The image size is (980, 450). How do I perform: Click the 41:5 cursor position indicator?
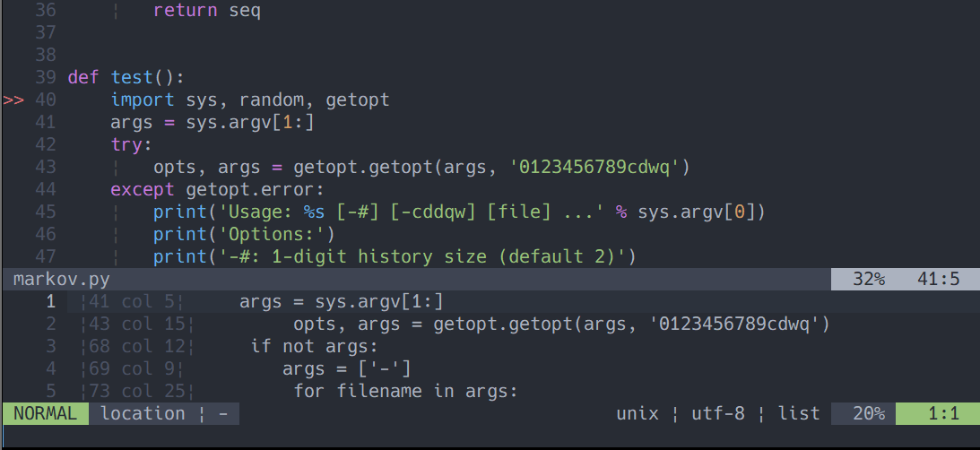938,280
